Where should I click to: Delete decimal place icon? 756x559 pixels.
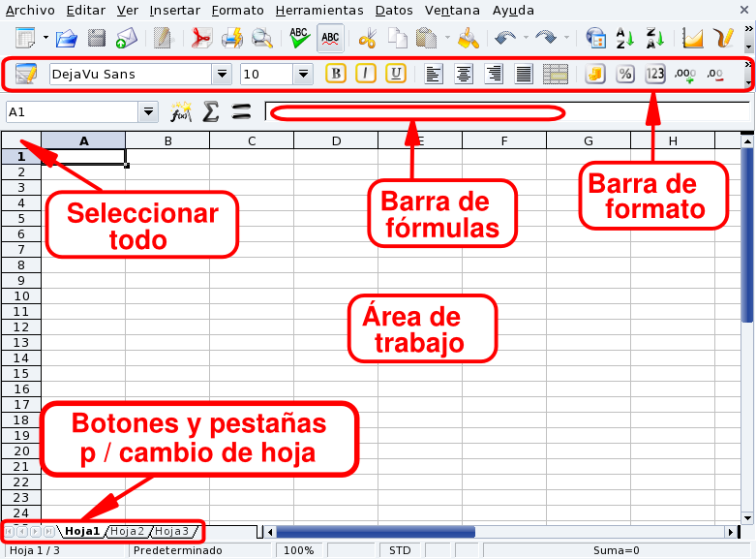coord(715,74)
